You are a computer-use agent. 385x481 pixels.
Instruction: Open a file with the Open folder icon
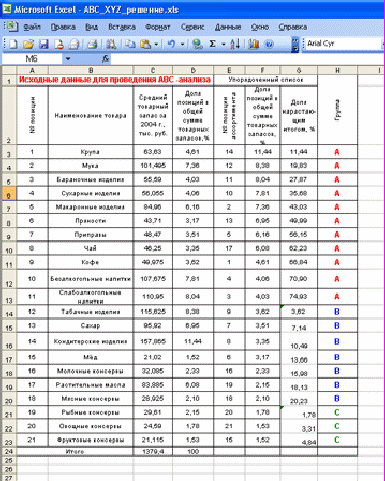[28, 44]
